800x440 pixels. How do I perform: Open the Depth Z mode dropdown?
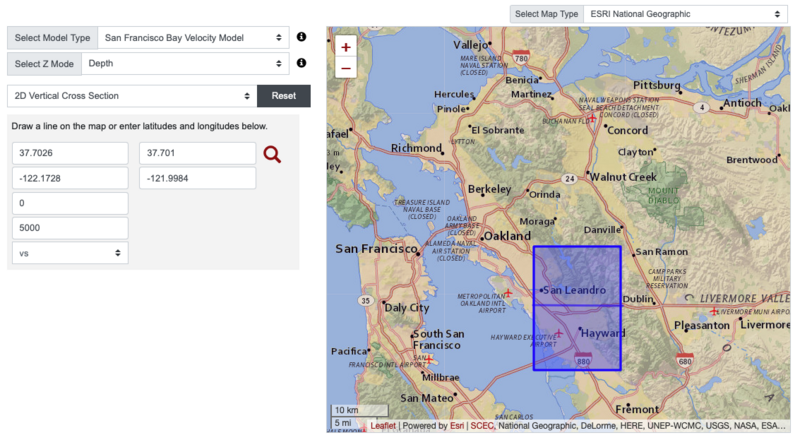click(185, 64)
